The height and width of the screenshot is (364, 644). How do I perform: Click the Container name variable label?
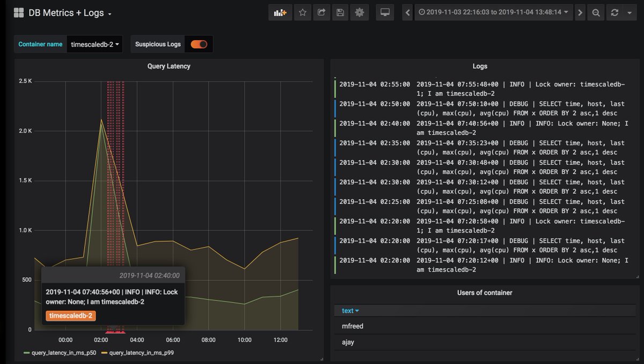[x=40, y=44]
